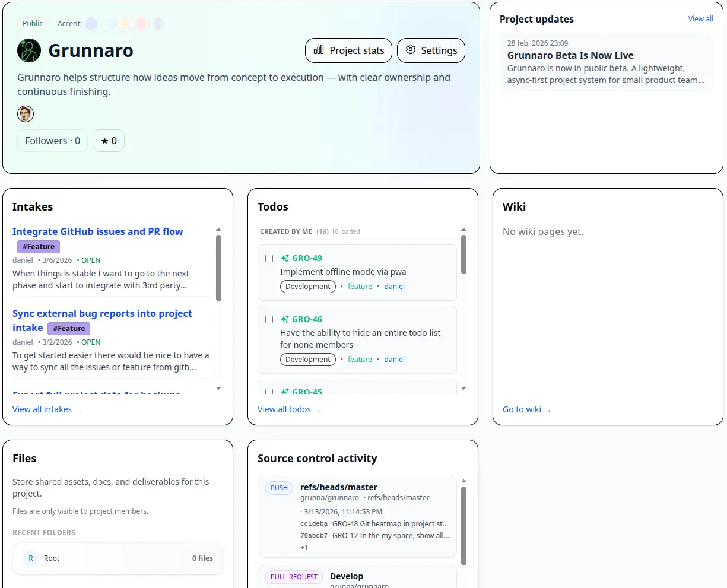Click the PUSH event badge
727x588 pixels.
pyautogui.click(x=279, y=488)
